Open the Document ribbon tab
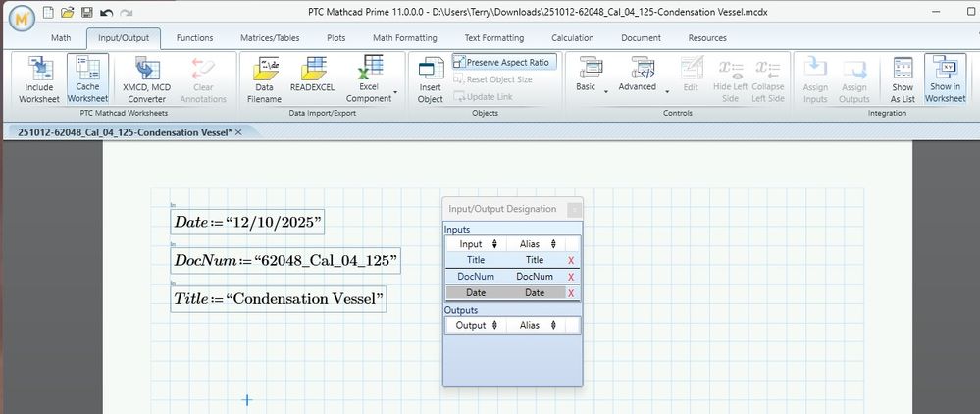 641,37
